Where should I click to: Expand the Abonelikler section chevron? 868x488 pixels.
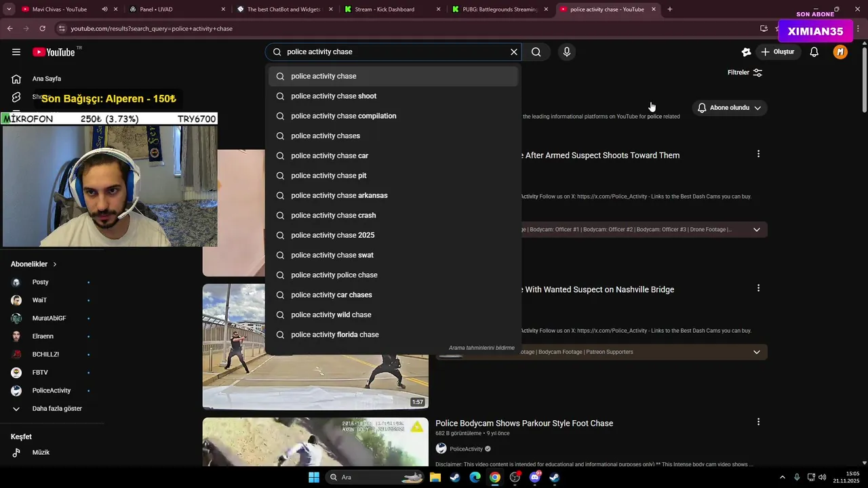point(55,264)
